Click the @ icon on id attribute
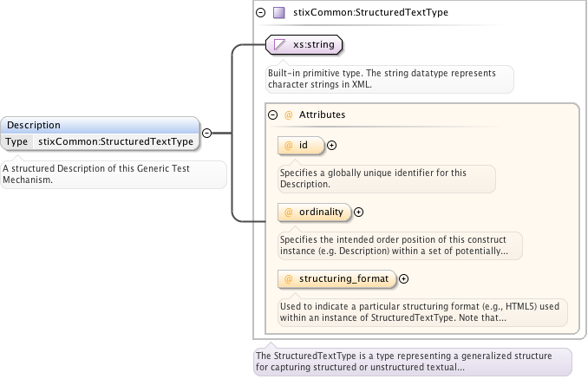The width and height of the screenshot is (588, 379). click(288, 146)
